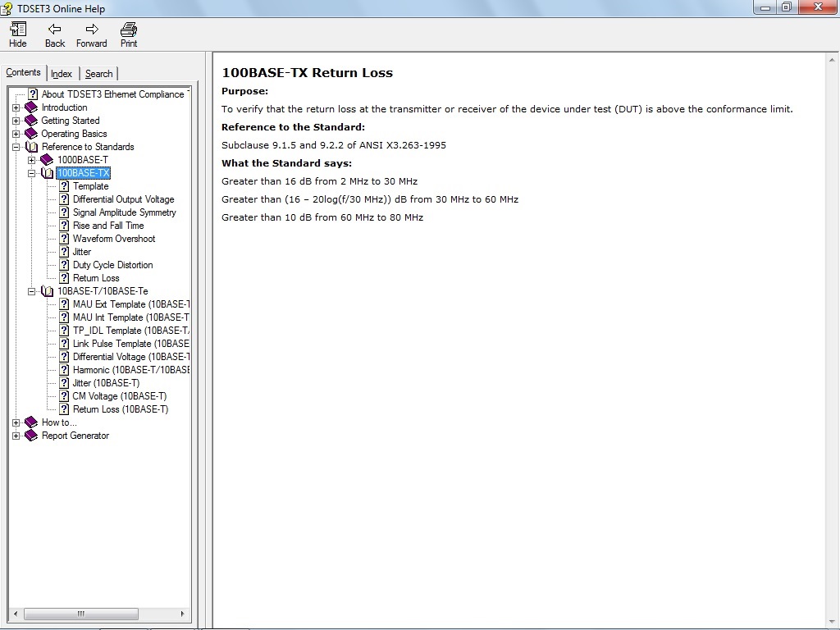
Task: Click the Forward arrow icon
Action: pos(92,34)
